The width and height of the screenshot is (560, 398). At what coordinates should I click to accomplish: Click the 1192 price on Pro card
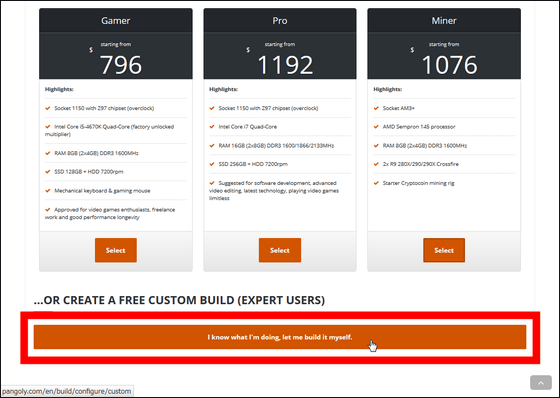tap(285, 65)
